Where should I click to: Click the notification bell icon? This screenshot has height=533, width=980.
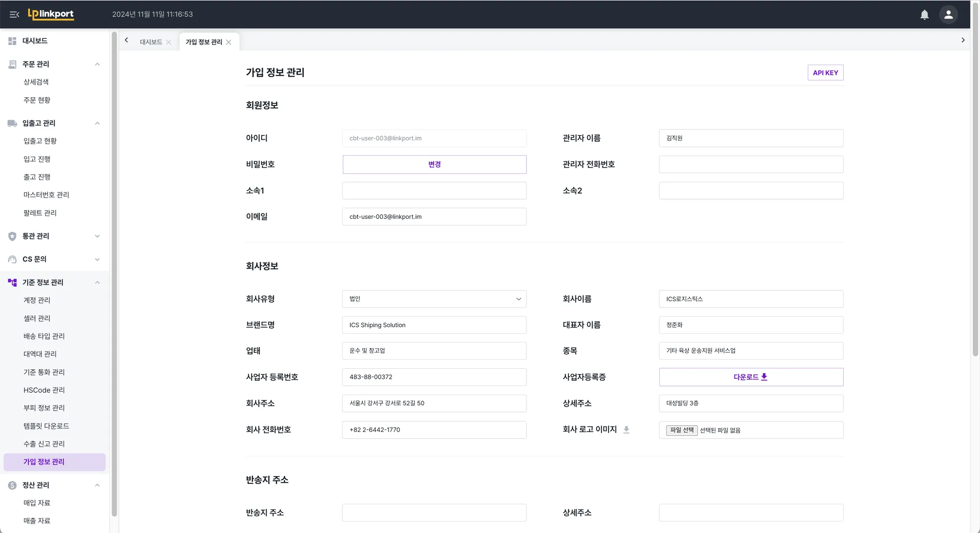click(x=924, y=14)
